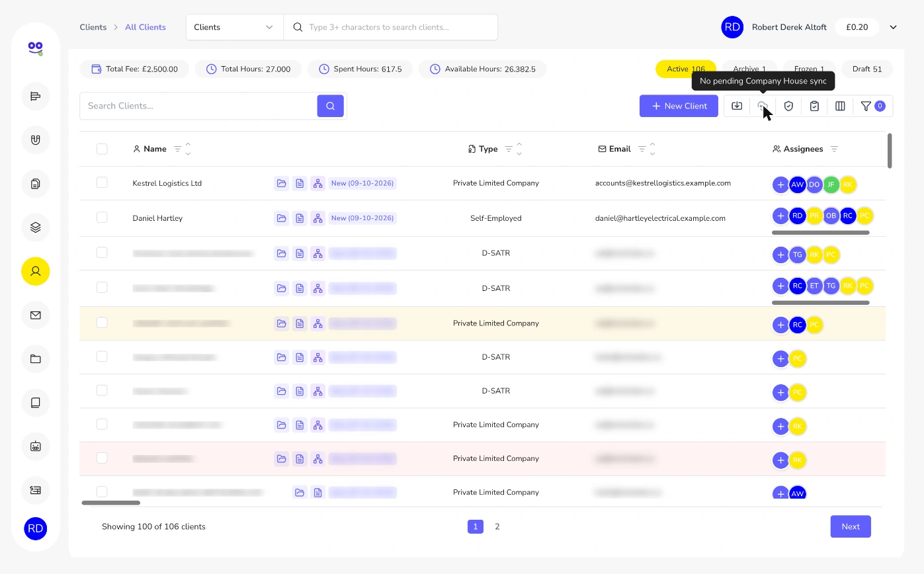924x574 pixels.
Task: Open the filter funnel icon with 0 badge
Action: coord(872,106)
